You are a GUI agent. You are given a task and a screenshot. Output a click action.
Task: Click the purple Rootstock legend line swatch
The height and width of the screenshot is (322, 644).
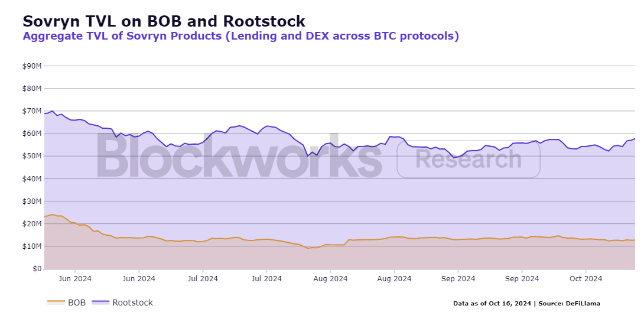click(x=100, y=303)
